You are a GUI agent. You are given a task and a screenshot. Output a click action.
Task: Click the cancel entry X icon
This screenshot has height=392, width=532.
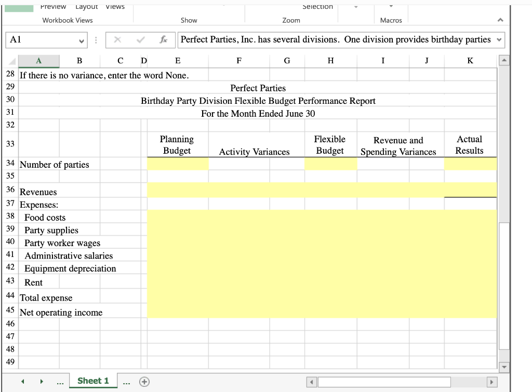pyautogui.click(x=117, y=39)
